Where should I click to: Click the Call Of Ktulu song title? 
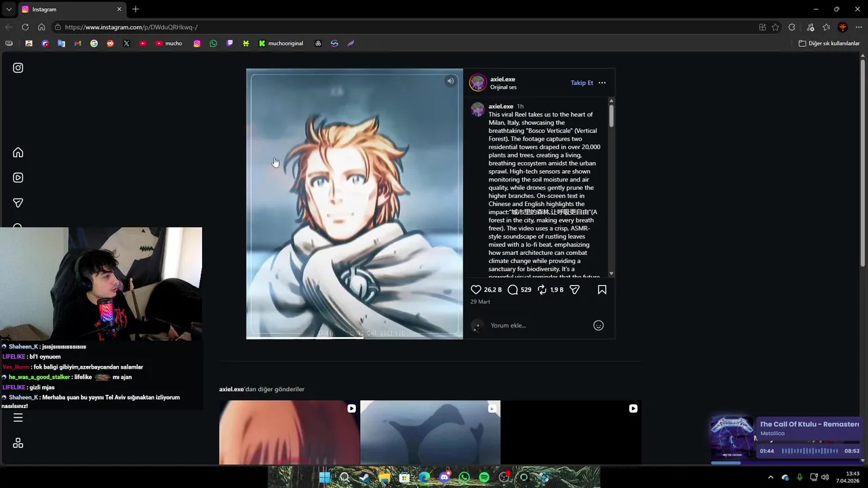[x=809, y=424]
